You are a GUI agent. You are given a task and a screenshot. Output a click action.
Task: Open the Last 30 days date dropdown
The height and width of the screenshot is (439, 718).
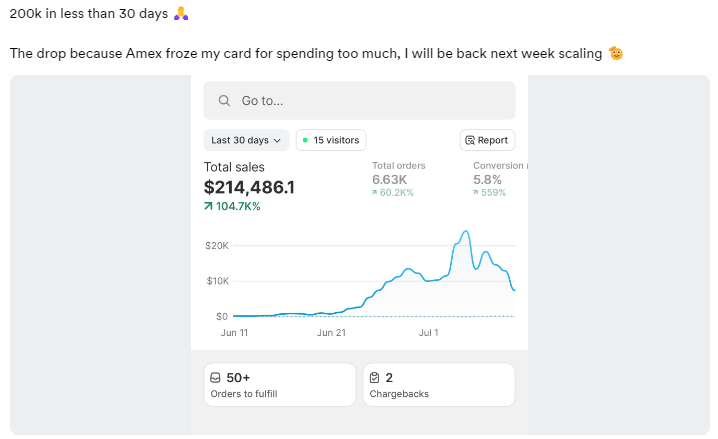(x=240, y=140)
